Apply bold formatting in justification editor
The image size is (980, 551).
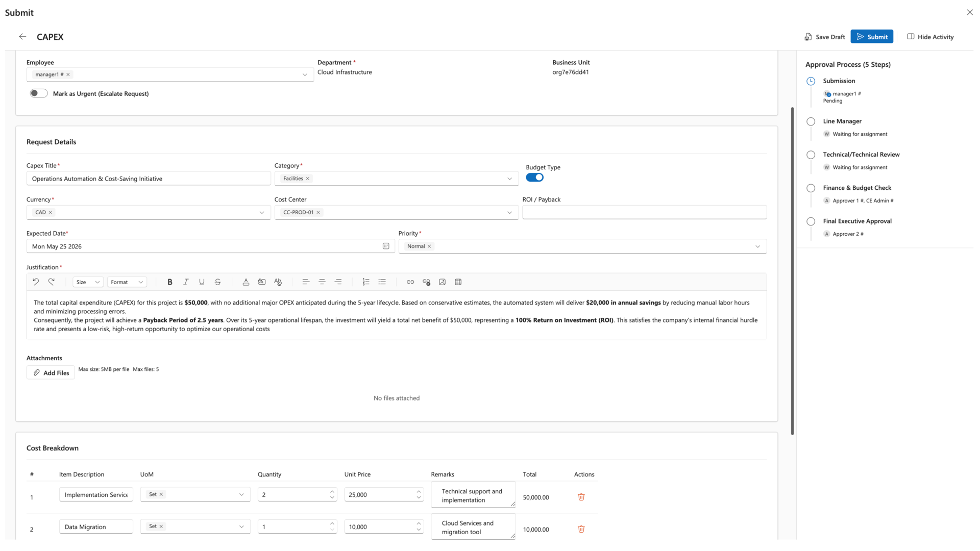(x=170, y=282)
